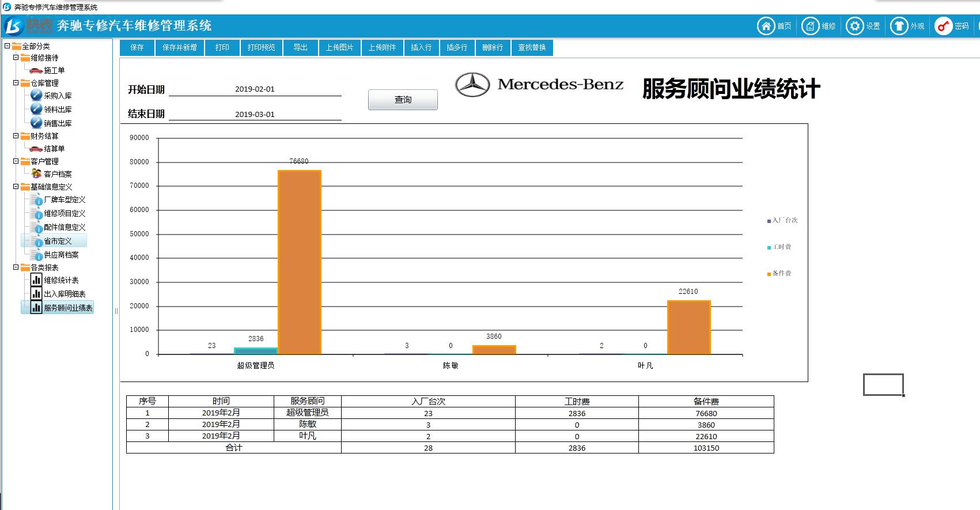Click the 查找替换 toolbar button
This screenshot has width=980, height=510.
click(532, 48)
